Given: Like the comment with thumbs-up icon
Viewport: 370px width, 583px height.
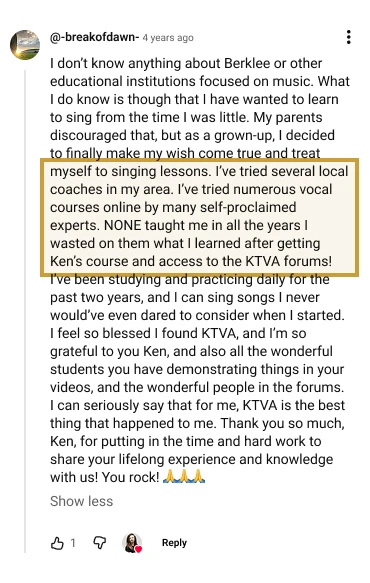Looking at the screenshot, I should pos(57,543).
